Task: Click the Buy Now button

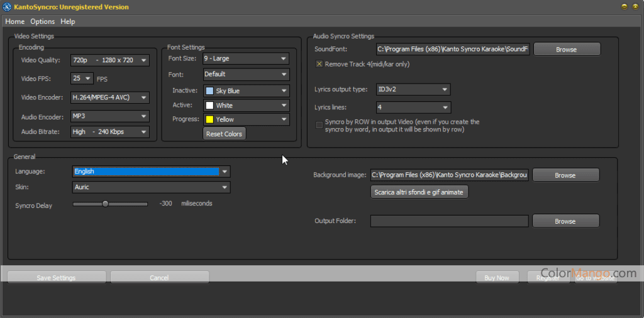Action: coord(497,278)
